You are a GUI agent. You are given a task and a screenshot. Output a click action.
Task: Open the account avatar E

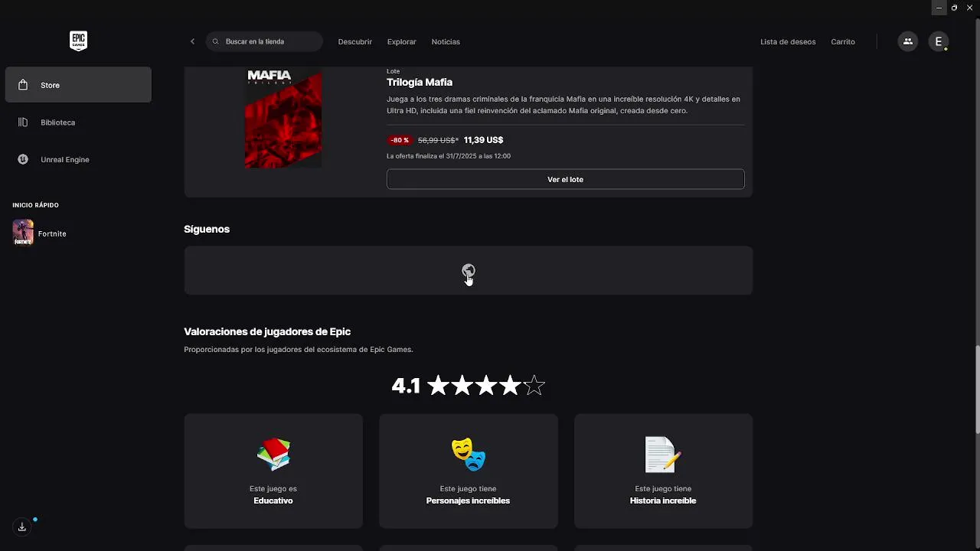[x=939, y=41]
